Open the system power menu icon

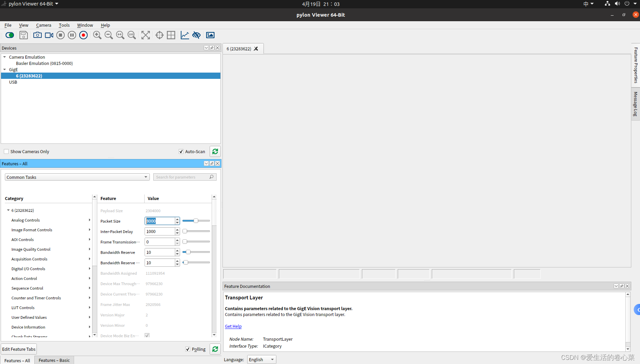point(627,4)
